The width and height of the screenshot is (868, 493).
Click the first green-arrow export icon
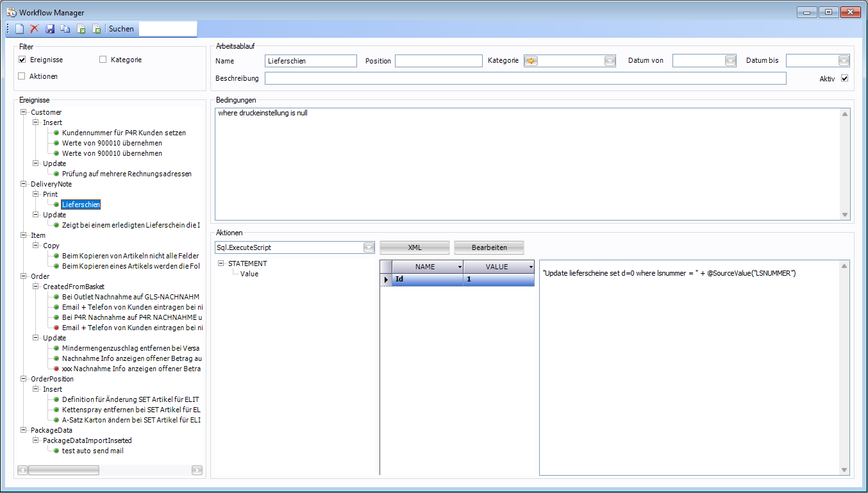[81, 29]
